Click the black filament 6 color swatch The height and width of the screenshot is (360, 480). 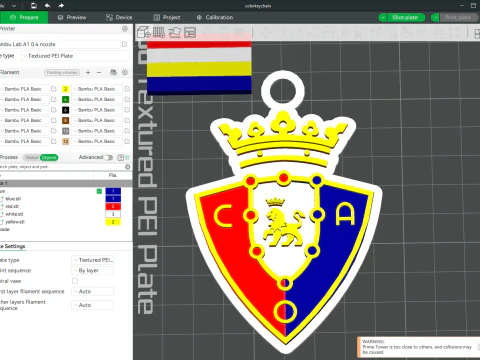click(66, 110)
